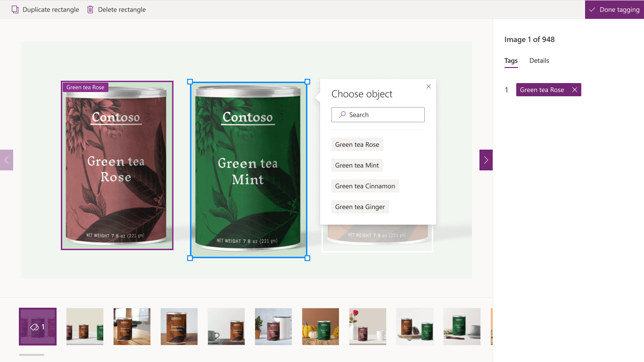
Task: Remove the Green tea Rose tag
Action: pyautogui.click(x=574, y=90)
